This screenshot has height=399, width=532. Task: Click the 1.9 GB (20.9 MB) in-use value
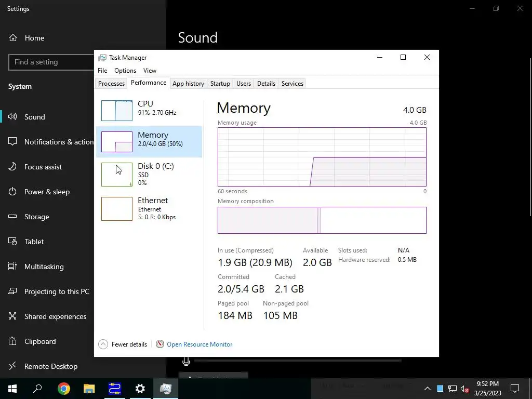(255, 262)
